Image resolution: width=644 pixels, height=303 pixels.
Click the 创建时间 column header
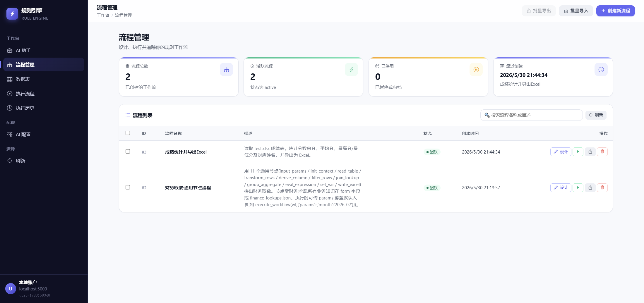tap(470, 133)
